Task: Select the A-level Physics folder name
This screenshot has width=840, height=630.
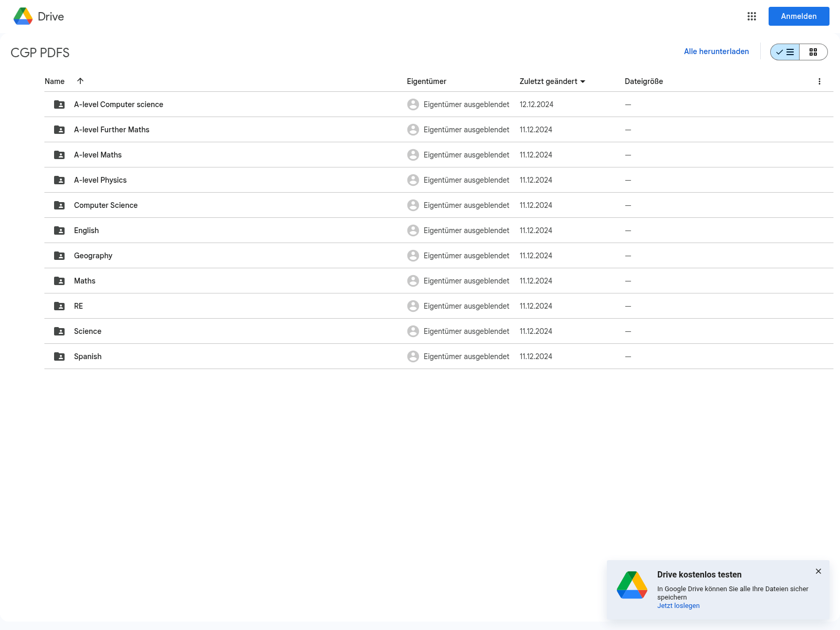Action: 100,180
